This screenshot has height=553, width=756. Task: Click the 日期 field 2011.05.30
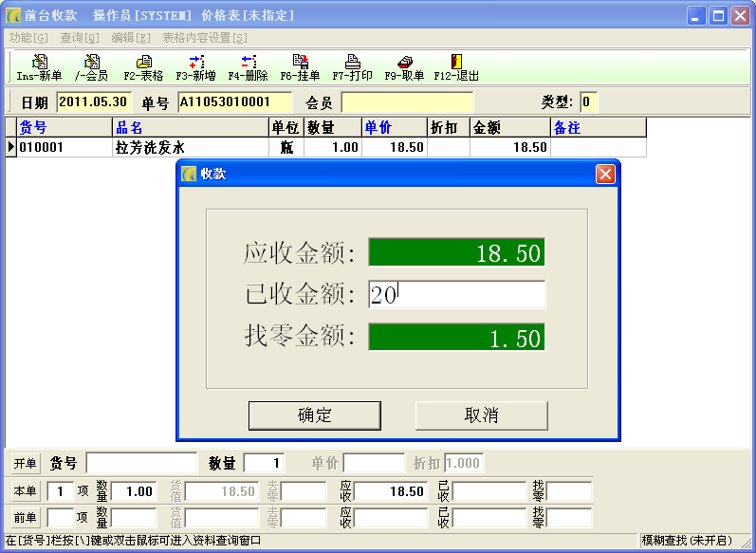(x=94, y=101)
